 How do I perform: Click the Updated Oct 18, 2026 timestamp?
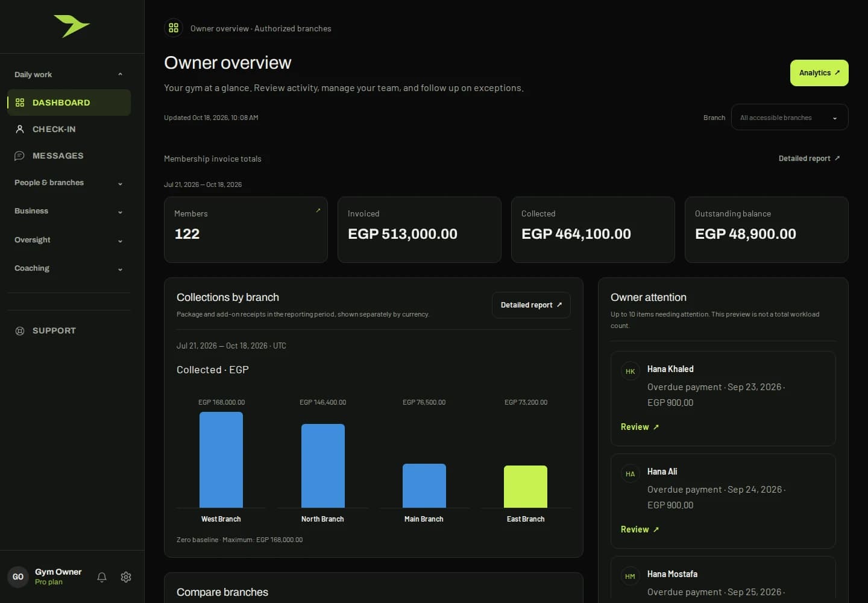211,118
